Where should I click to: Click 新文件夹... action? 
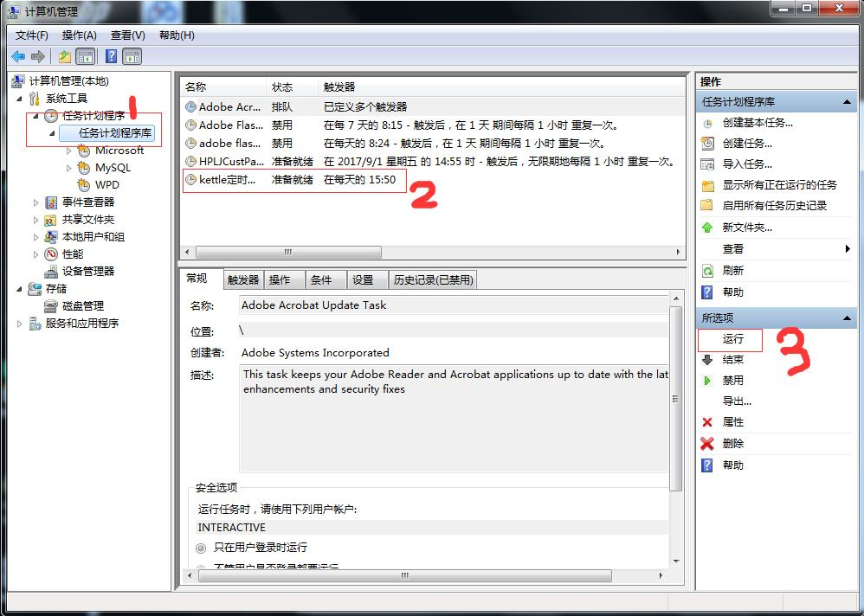coord(746,228)
